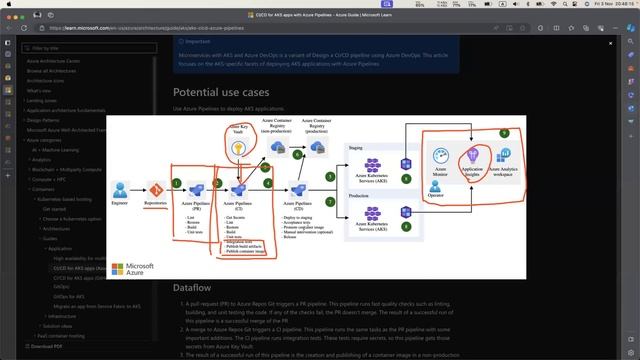Image resolution: width=640 pixels, height=360 pixels.
Task: Open volume control in menu bar
Action: point(516,4)
